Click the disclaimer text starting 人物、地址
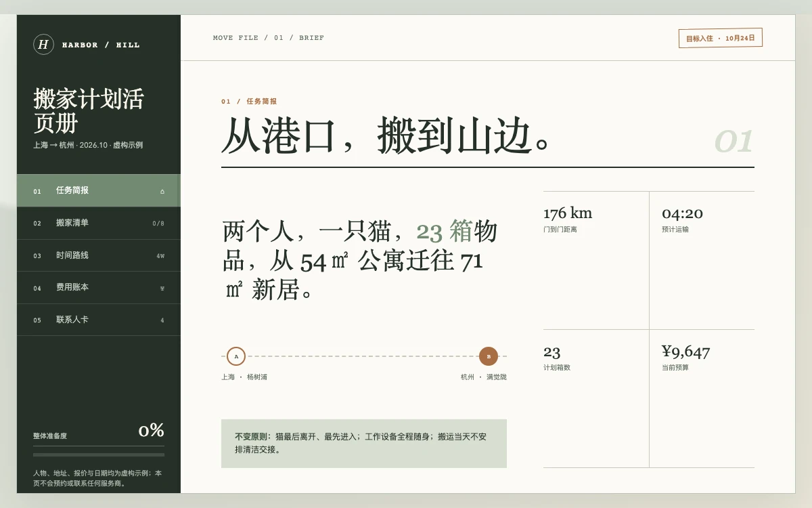This screenshot has width=812, height=508. 97,478
